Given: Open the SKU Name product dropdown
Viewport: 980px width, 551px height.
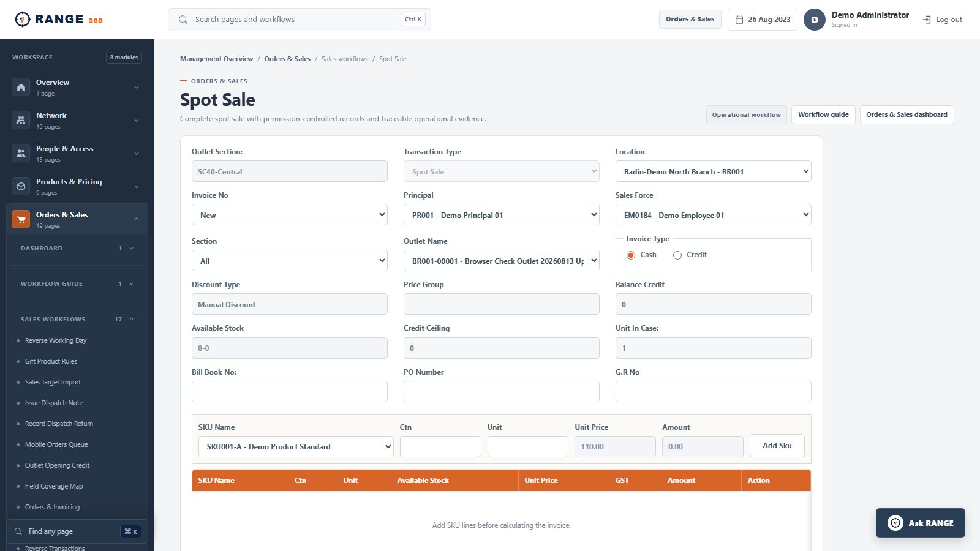Looking at the screenshot, I should 296,447.
